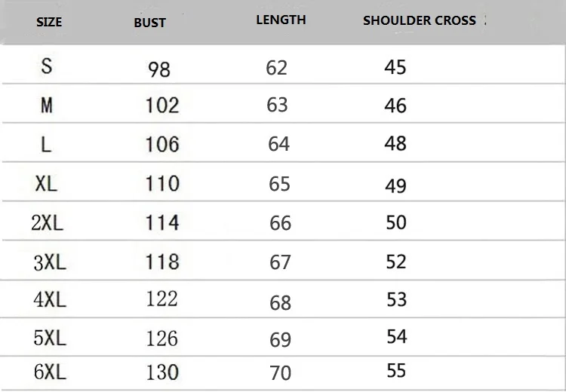Click the SHOULDER CROSS column header
566x392 pixels.
coord(420,20)
